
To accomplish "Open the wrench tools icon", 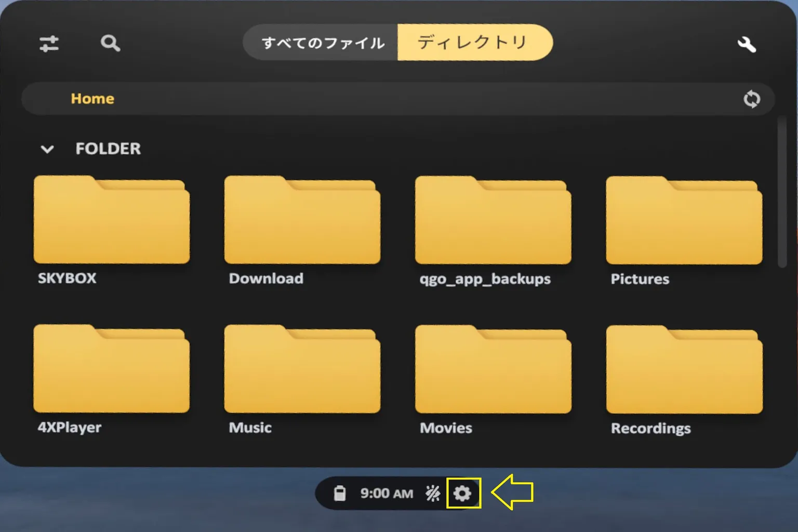I will [x=747, y=45].
